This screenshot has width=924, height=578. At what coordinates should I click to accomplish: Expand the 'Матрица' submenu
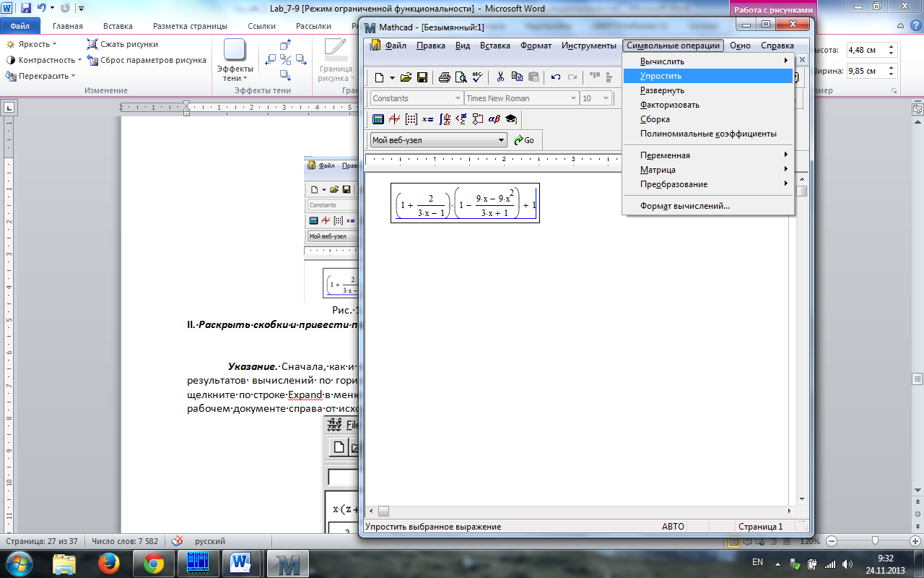point(708,170)
